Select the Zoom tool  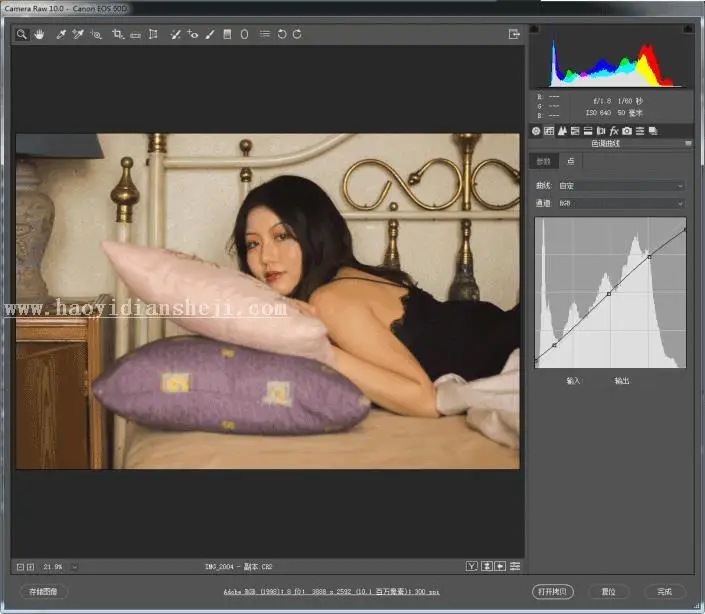tap(21, 34)
